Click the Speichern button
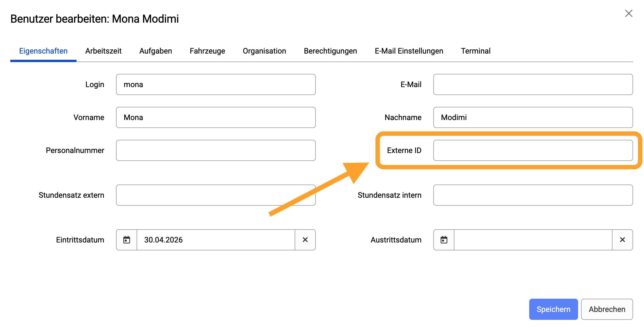The image size is (644, 329). tap(553, 309)
